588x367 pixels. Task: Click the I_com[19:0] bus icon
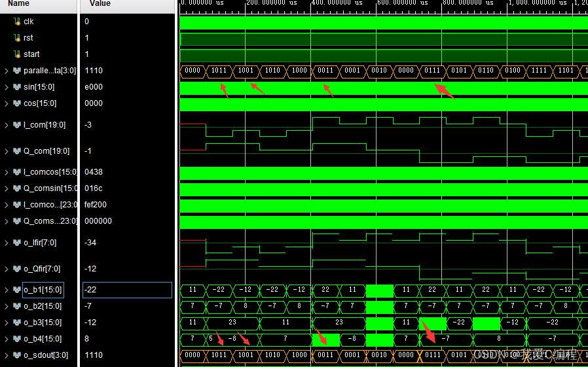pos(17,124)
